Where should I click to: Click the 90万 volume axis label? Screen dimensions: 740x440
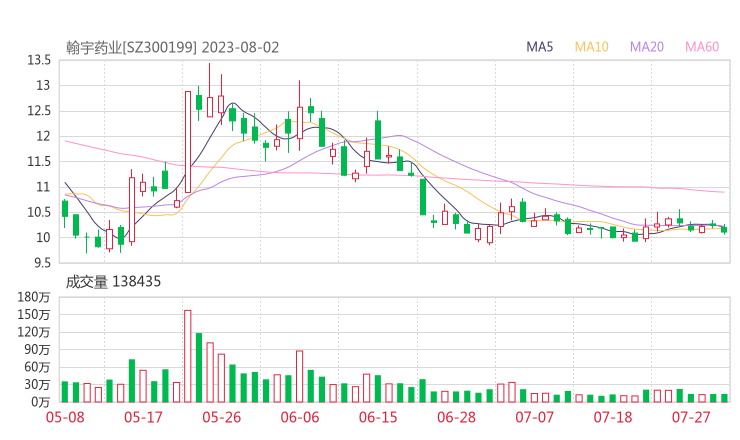[x=37, y=349]
